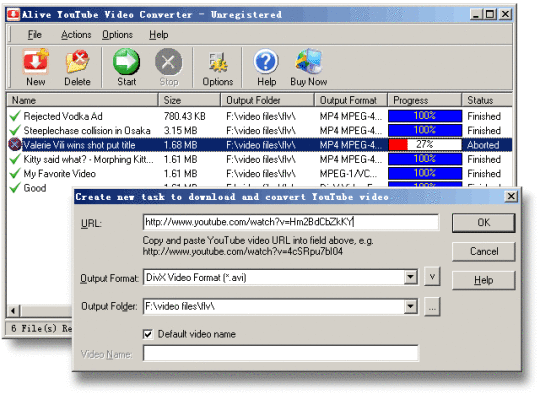540x405 pixels.
Task: Click the grayed Stop toolbar icon
Action: pyautogui.click(x=168, y=62)
